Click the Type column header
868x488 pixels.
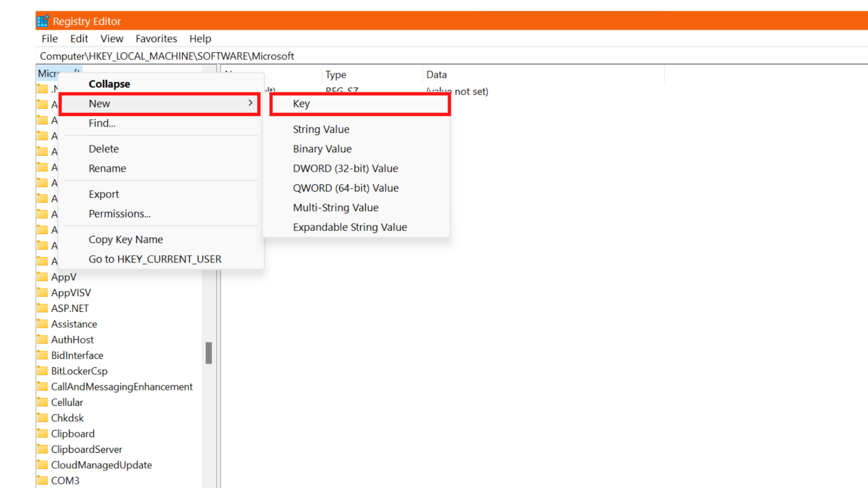[372, 75]
